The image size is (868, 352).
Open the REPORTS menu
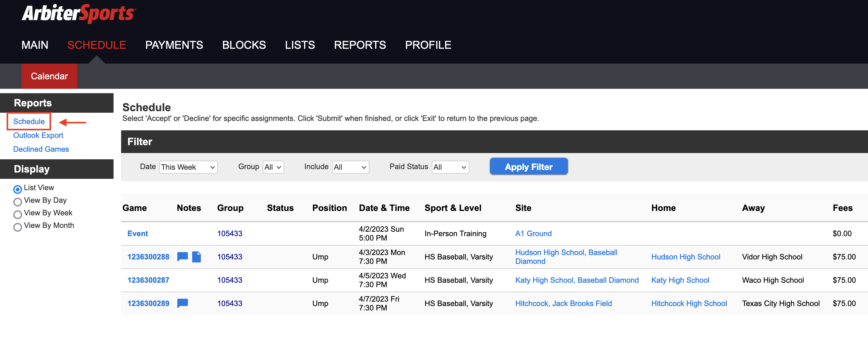pyautogui.click(x=360, y=45)
